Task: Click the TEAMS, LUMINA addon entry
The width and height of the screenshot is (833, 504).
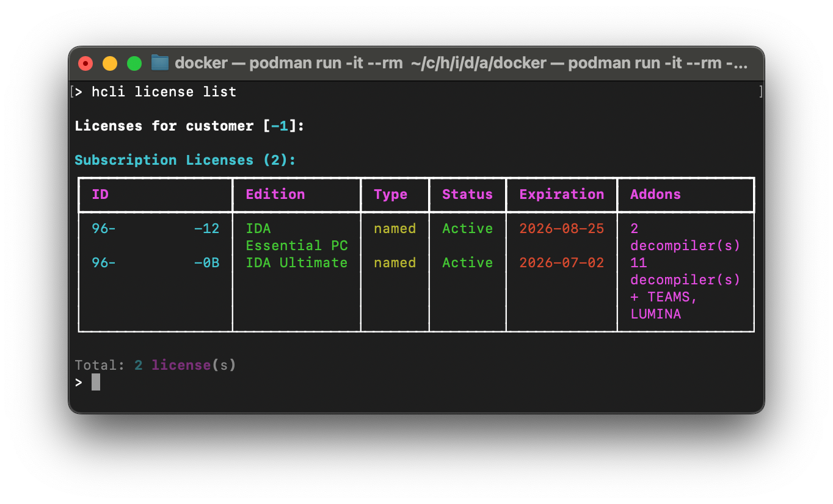Action: point(663,305)
